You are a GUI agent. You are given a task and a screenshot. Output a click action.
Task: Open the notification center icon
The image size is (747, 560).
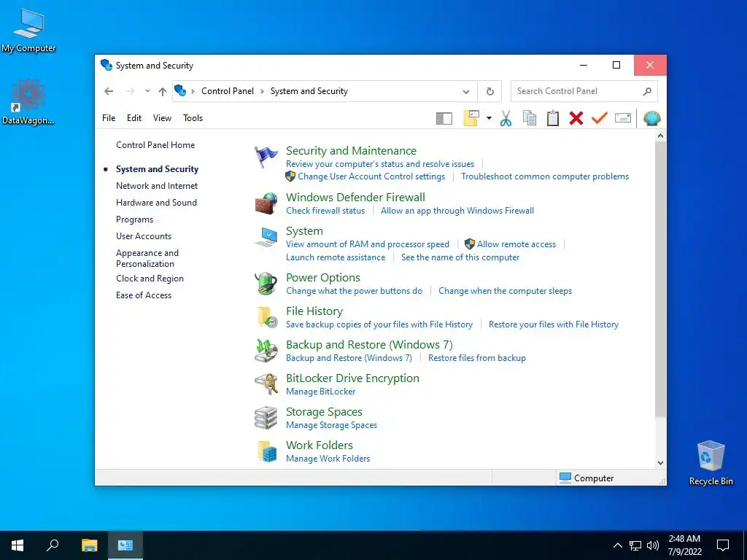[723, 545]
